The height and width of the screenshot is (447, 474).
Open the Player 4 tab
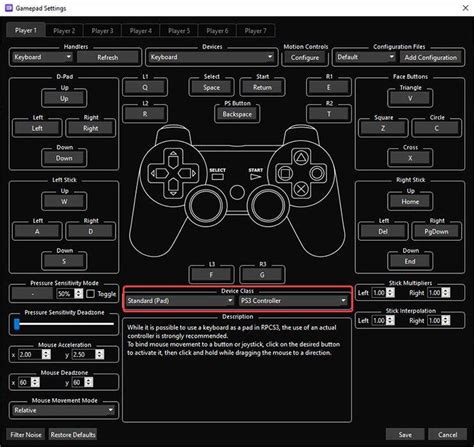(141, 31)
